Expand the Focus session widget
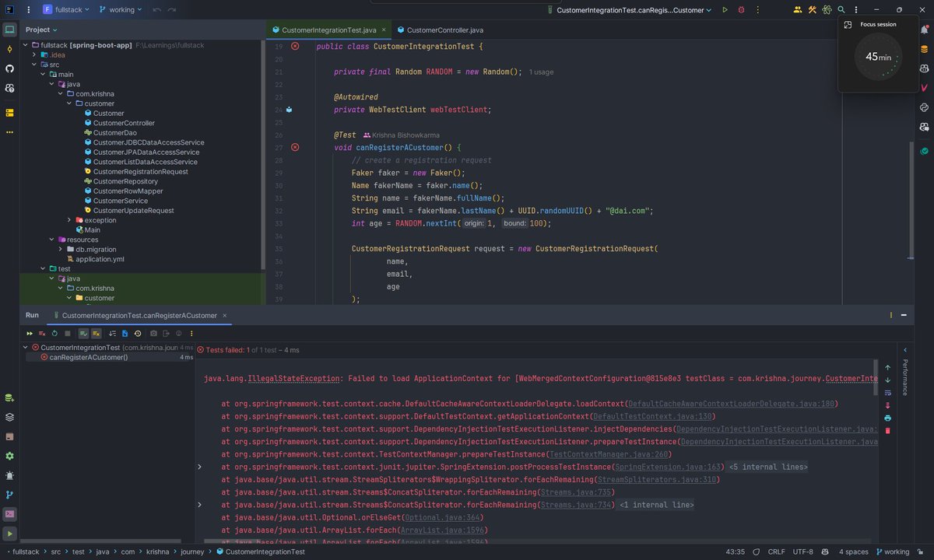The width and height of the screenshot is (934, 560). (848, 24)
